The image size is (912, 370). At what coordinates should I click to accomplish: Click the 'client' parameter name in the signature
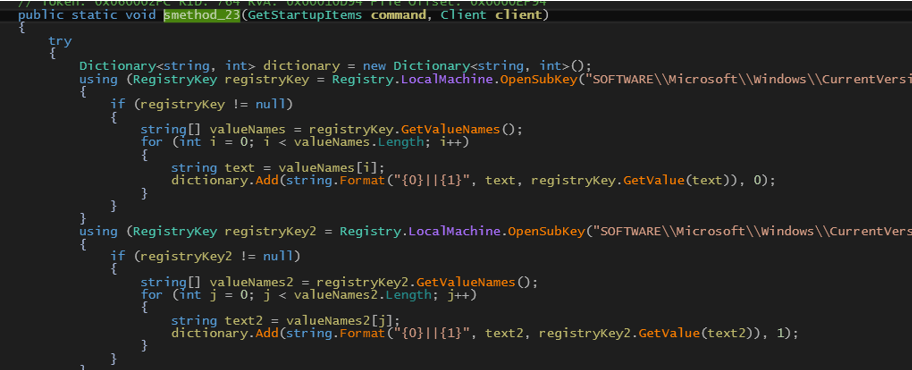519,15
